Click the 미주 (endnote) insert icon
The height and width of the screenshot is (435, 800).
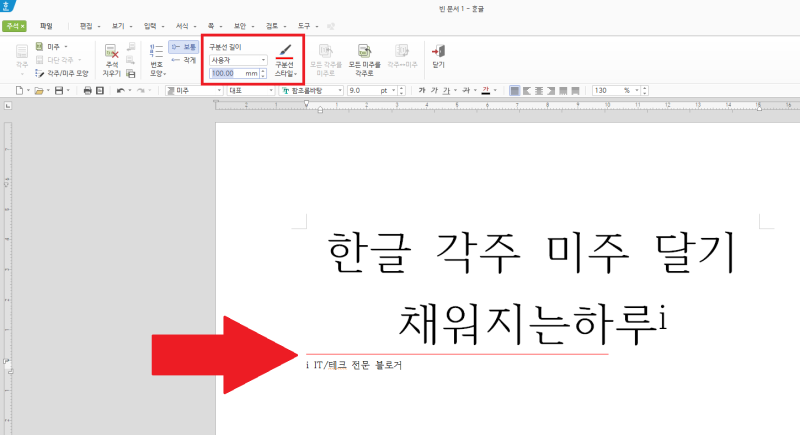[40, 46]
